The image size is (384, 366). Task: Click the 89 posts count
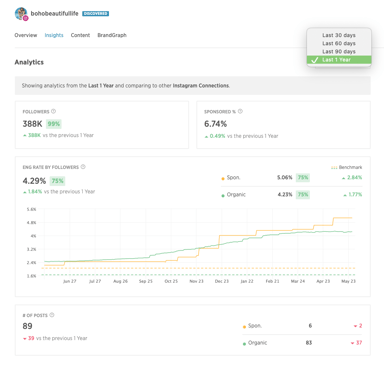tap(27, 326)
